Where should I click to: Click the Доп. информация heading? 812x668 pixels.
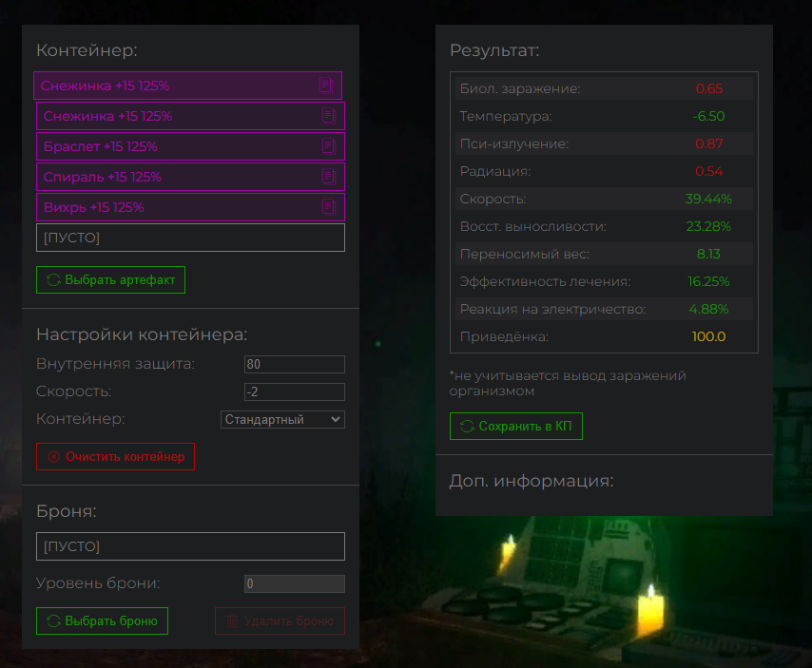tap(532, 481)
